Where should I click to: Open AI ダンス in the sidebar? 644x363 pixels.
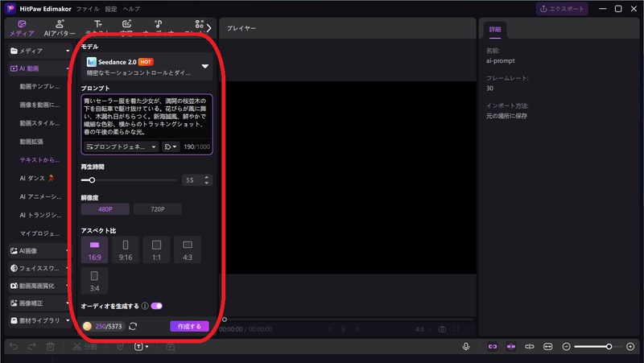pos(37,178)
